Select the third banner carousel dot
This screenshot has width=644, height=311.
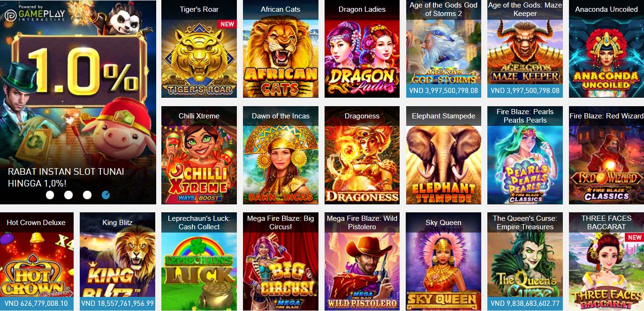(x=87, y=194)
